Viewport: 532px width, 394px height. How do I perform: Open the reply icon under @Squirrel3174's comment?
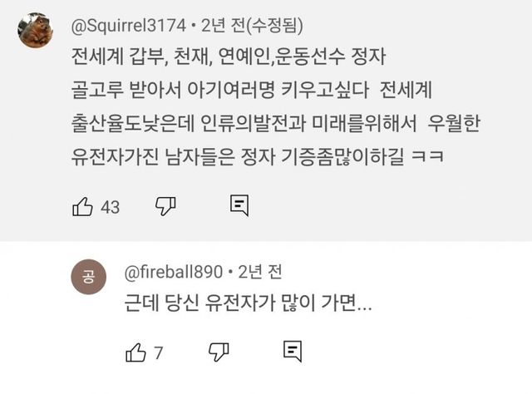(239, 206)
